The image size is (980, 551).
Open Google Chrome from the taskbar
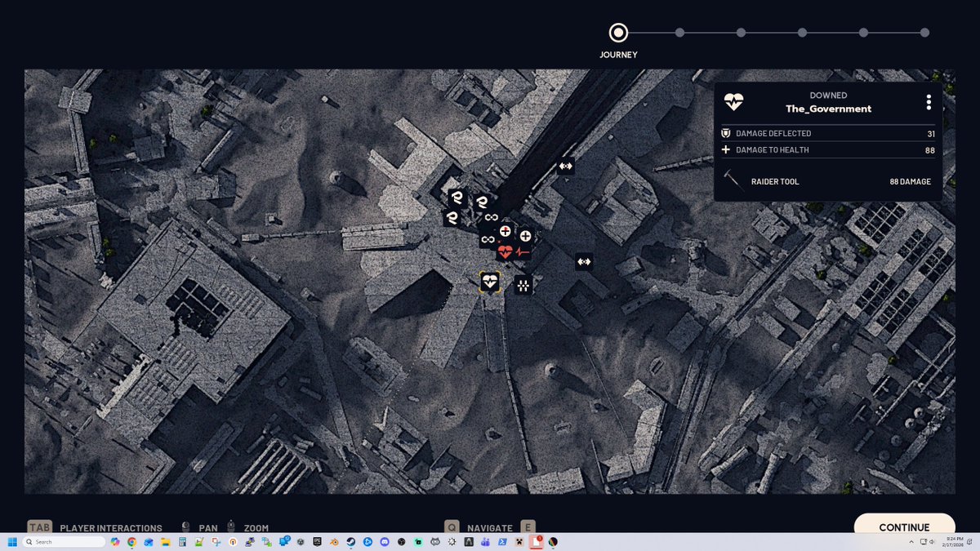pos(131,541)
